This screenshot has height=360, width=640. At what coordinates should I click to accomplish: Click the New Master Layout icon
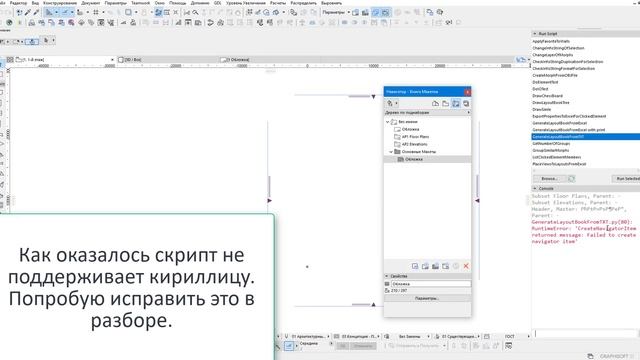pos(436,266)
